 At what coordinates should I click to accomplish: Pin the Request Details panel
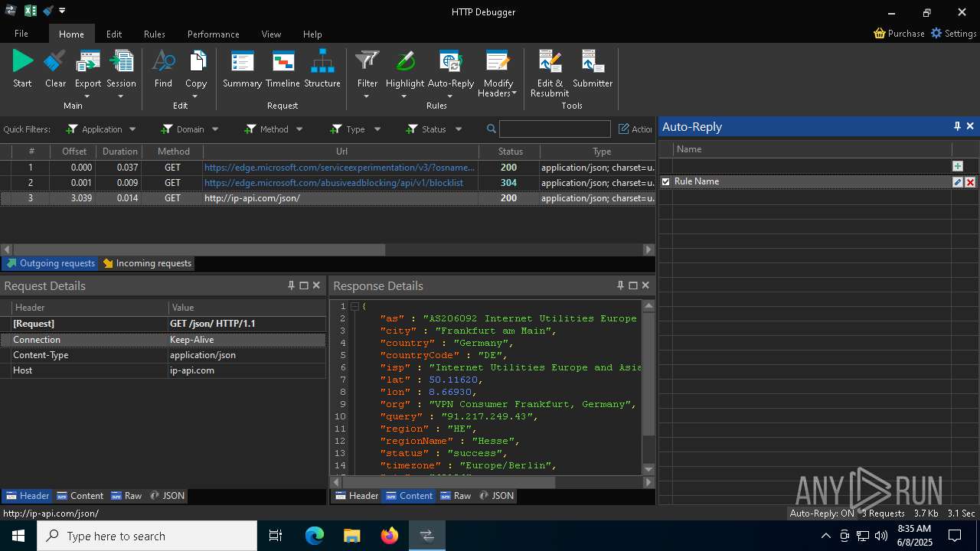[291, 285]
